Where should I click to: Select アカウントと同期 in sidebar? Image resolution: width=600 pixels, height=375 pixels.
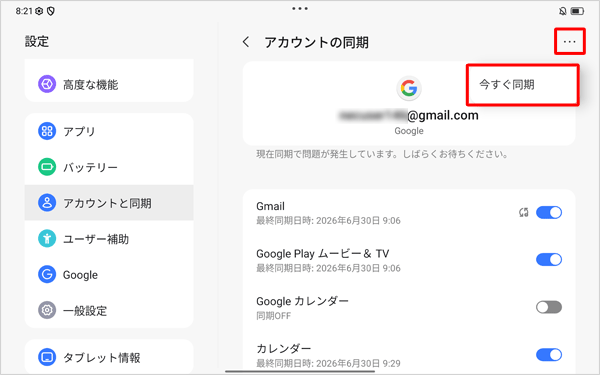click(109, 203)
